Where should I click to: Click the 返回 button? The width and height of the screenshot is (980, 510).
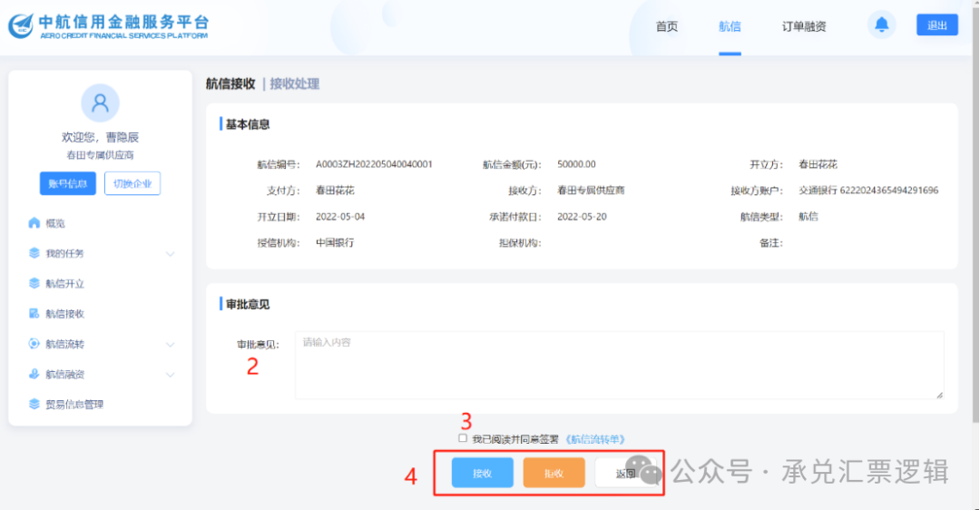pos(625,473)
